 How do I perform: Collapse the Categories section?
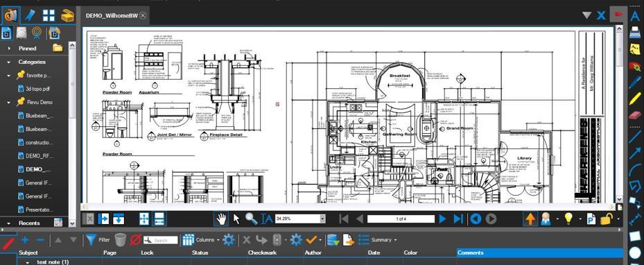point(8,62)
